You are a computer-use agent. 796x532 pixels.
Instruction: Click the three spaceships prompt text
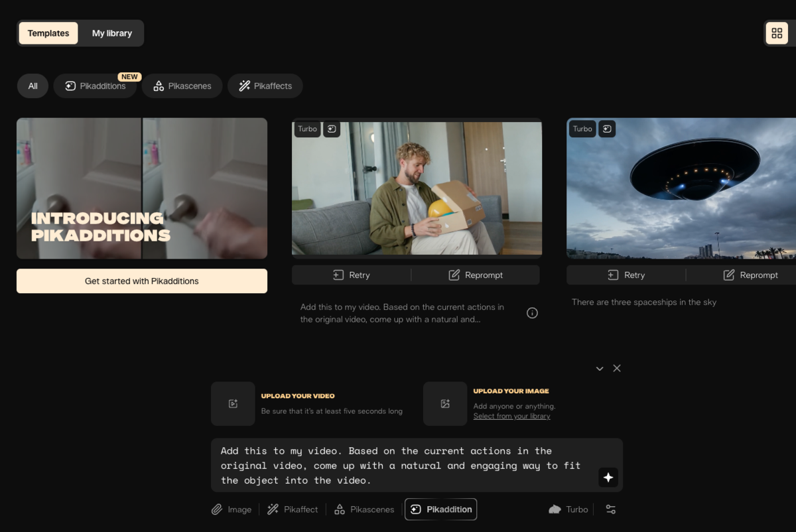click(x=644, y=302)
